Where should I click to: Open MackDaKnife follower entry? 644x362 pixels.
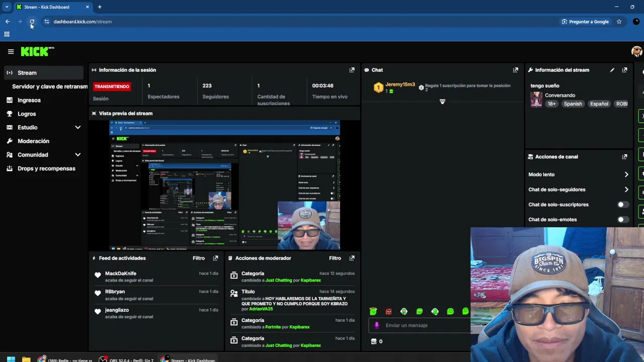click(156, 277)
